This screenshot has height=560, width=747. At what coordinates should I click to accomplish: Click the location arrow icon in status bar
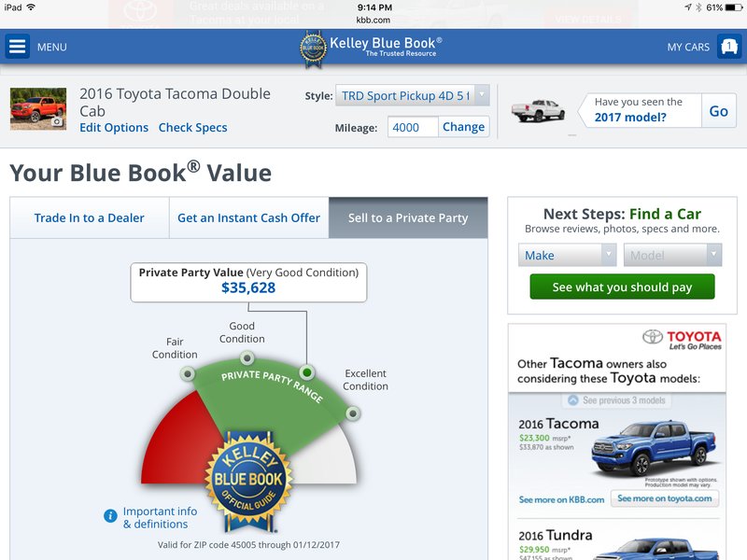(x=688, y=7)
